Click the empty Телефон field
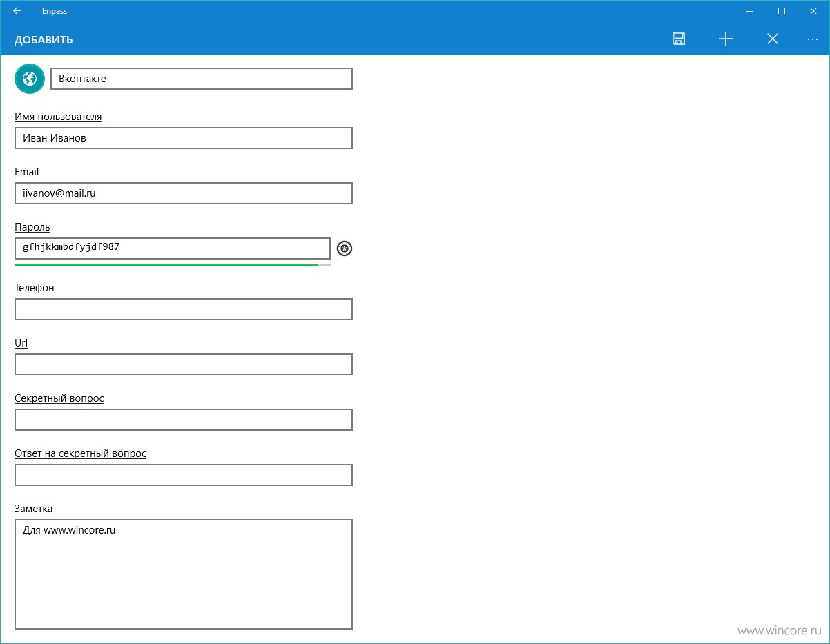 184,309
